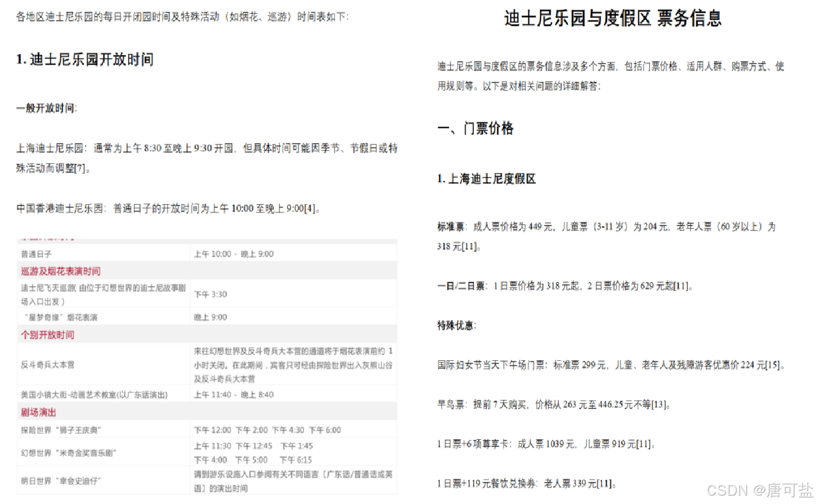Viewport: 816px width, 504px height.
Task: Click the red section header '剧场演出'
Action: [39, 412]
